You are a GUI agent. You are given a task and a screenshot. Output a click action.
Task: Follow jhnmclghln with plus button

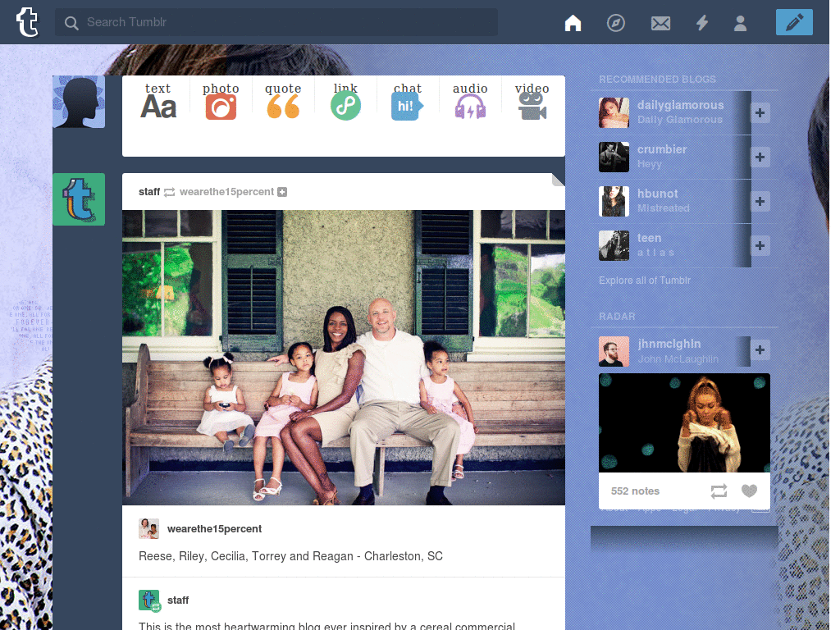tap(760, 349)
